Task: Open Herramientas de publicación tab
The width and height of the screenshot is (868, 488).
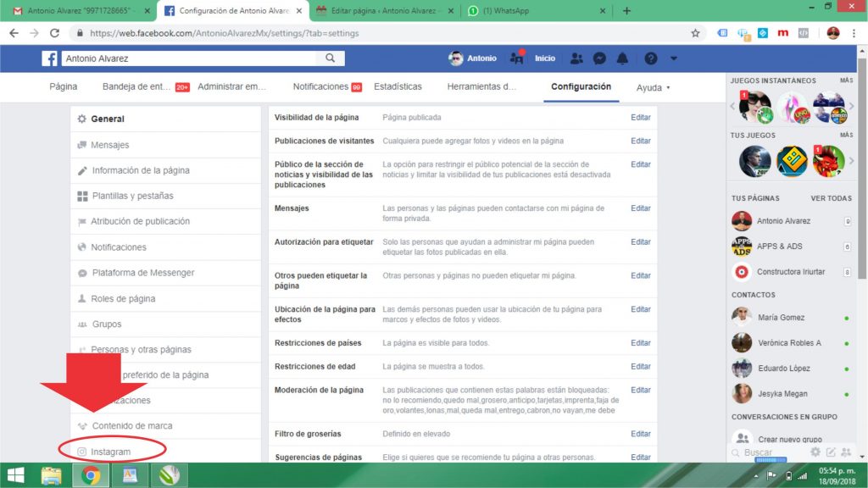Action: click(481, 87)
